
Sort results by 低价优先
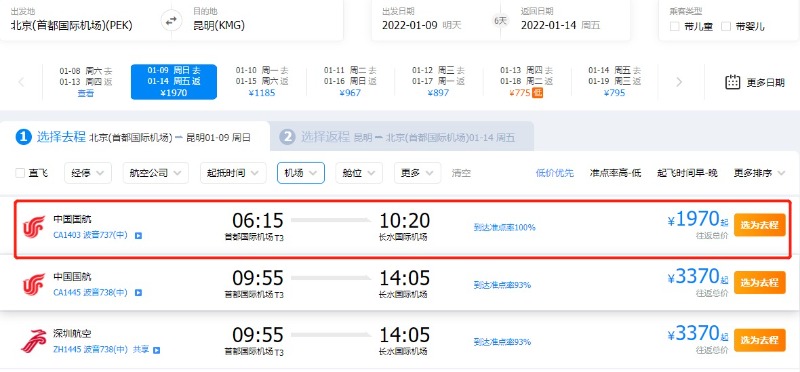click(x=555, y=173)
